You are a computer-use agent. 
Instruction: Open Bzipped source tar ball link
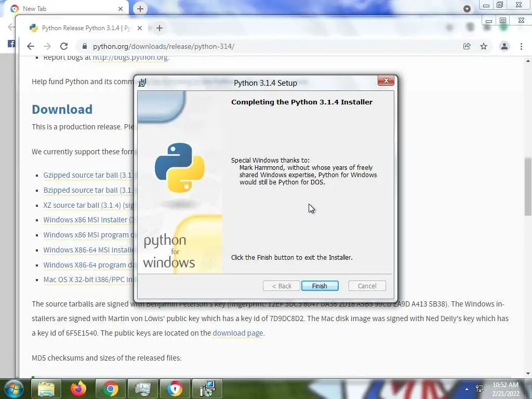89,190
